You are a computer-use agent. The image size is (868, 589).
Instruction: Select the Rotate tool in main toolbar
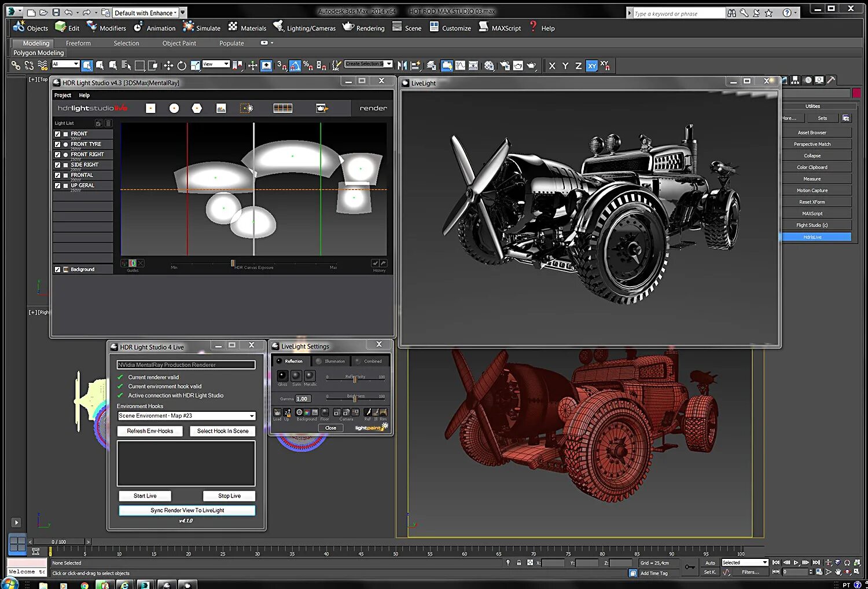(182, 66)
